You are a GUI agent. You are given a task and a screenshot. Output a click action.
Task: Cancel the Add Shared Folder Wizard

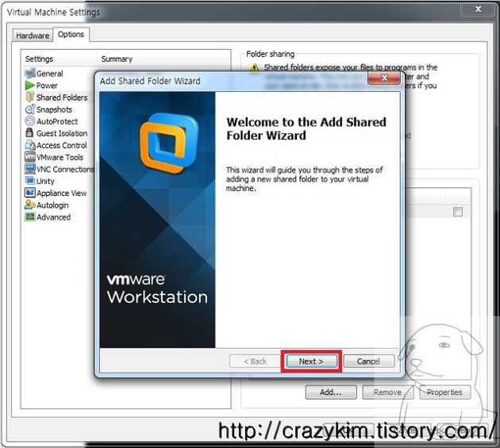(368, 362)
